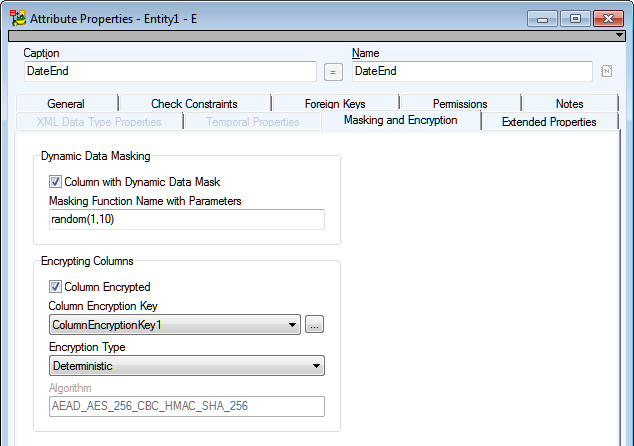Switch to the Extended Properties tab
634x446 pixels.
click(x=549, y=122)
